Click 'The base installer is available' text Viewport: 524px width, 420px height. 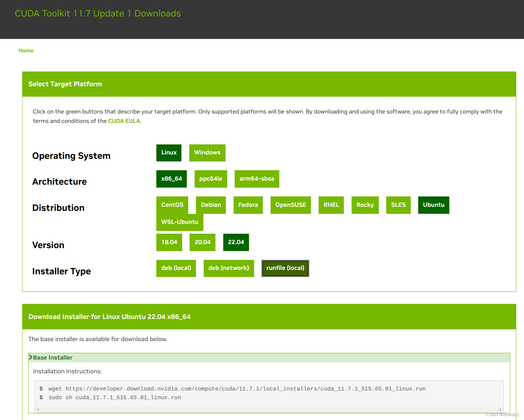(x=97, y=339)
